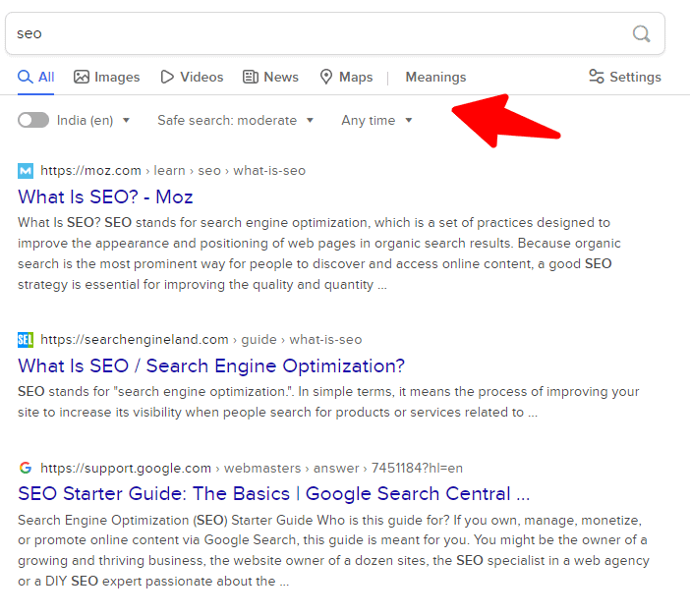Switch to the Images tab
Viewport: 690px width, 616px height.
pyautogui.click(x=106, y=77)
